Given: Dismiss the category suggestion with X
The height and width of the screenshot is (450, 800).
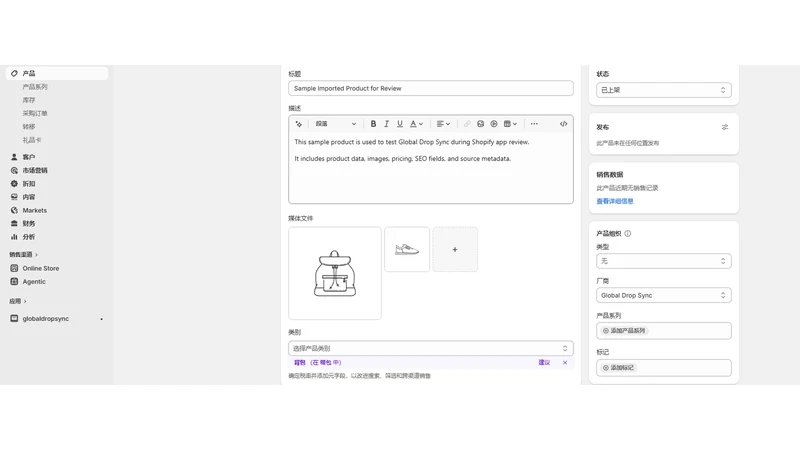Looking at the screenshot, I should pos(565,363).
